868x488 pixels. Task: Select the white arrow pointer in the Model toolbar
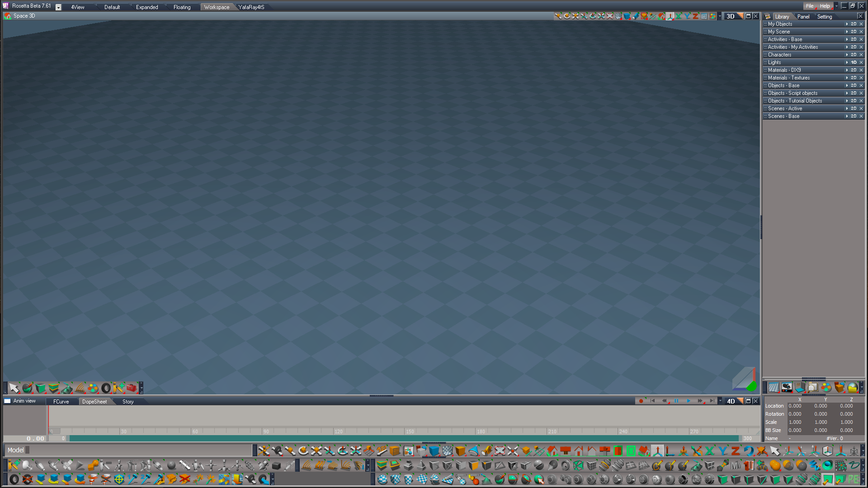775,450
